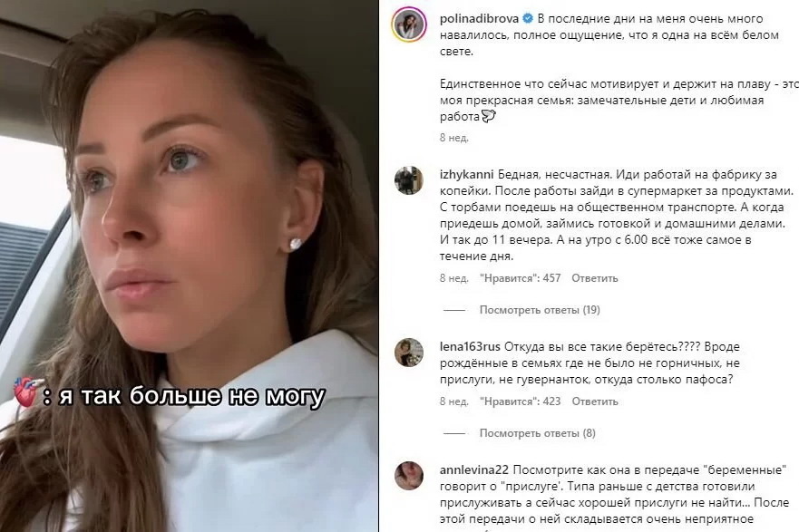The image size is (799, 532).
Task: Open the polinadibrova username link
Action: pyautogui.click(x=479, y=19)
